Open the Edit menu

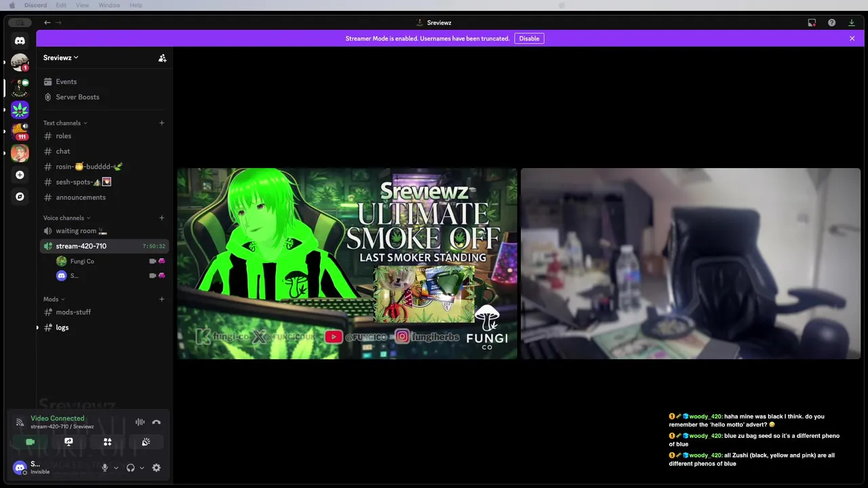pyautogui.click(x=61, y=5)
